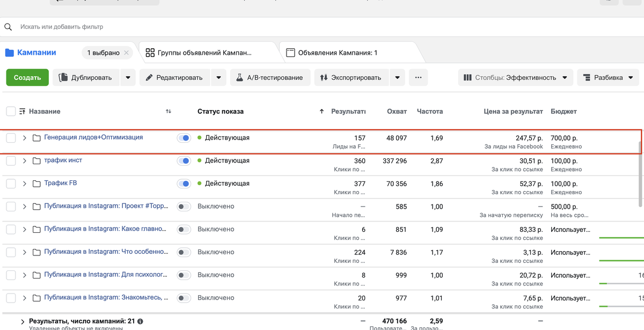The image size is (644, 330).
Task: Click the Разбивка breakdown icon
Action: coord(587,77)
